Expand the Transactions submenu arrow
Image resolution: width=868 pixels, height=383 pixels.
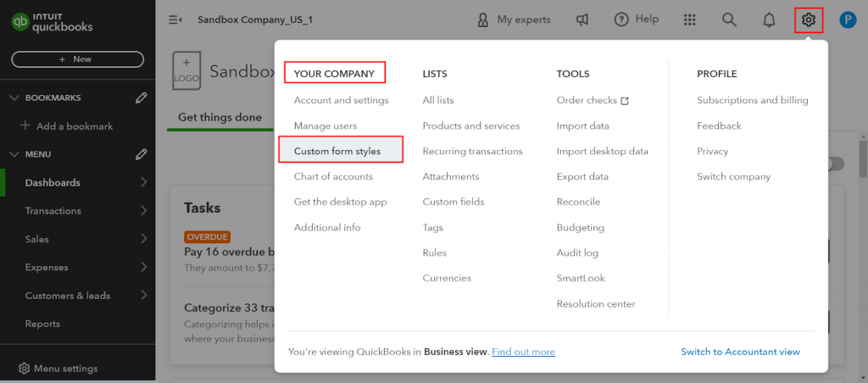click(144, 210)
